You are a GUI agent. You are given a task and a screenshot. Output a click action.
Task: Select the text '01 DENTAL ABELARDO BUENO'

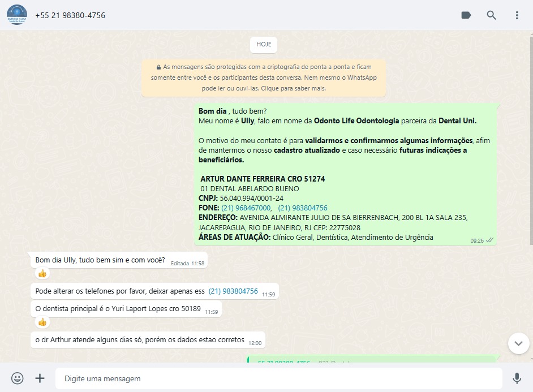pyautogui.click(x=250, y=189)
